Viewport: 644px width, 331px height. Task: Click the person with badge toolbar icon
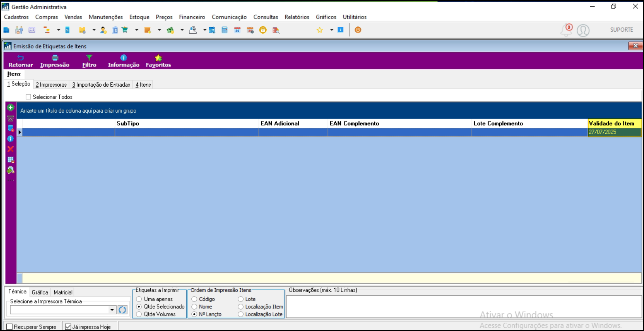103,30
